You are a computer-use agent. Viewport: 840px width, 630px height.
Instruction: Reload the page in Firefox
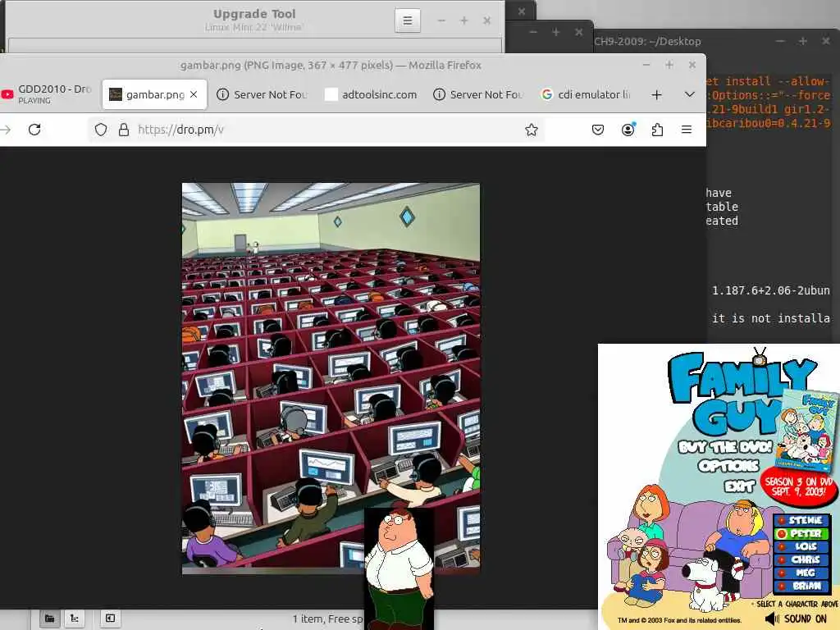[34, 130]
